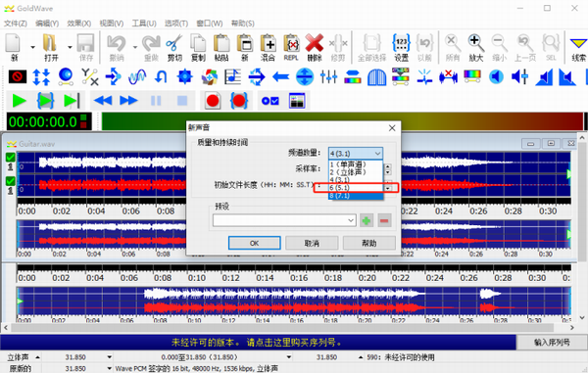This screenshot has height=373, width=588.
Task: Open the equalizer sliders effect icon
Action: click(328, 76)
